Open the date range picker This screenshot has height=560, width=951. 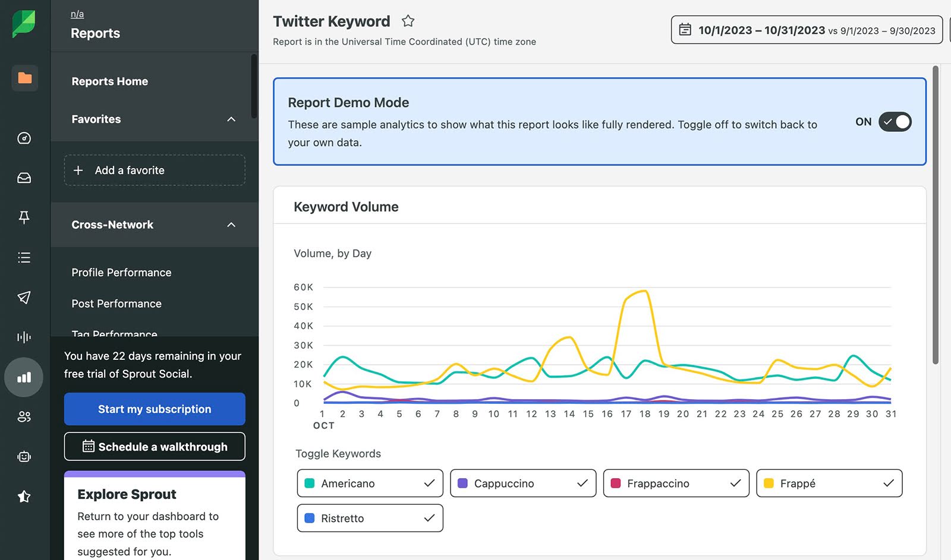tap(805, 30)
